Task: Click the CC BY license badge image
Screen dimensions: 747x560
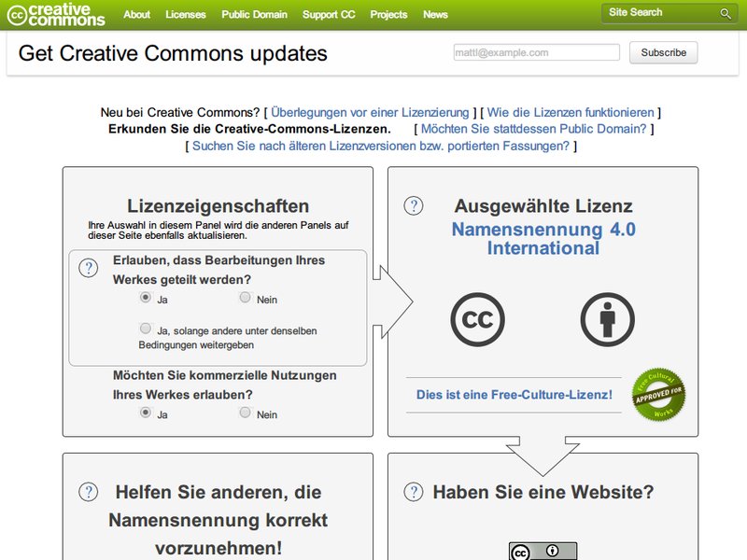Action: [x=543, y=551]
